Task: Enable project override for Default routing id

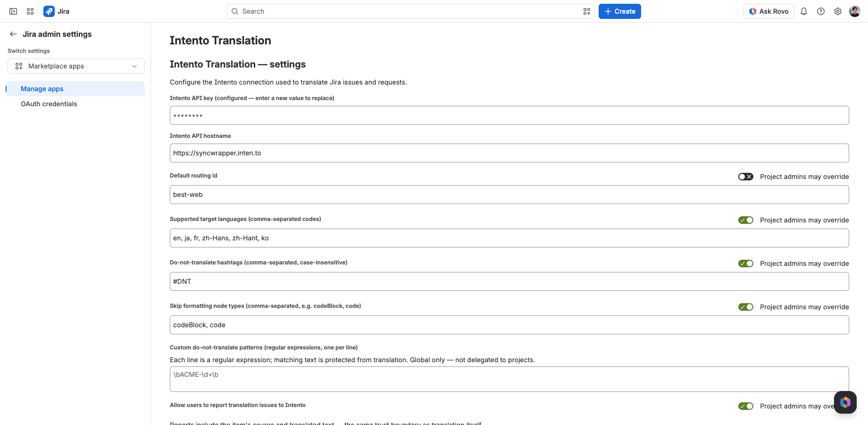Action: (x=746, y=177)
